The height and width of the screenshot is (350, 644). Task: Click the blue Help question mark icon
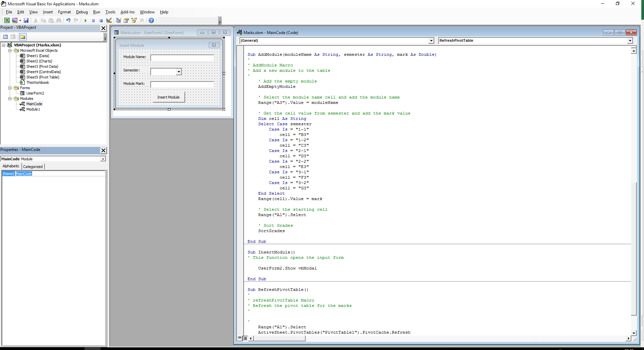point(151,20)
